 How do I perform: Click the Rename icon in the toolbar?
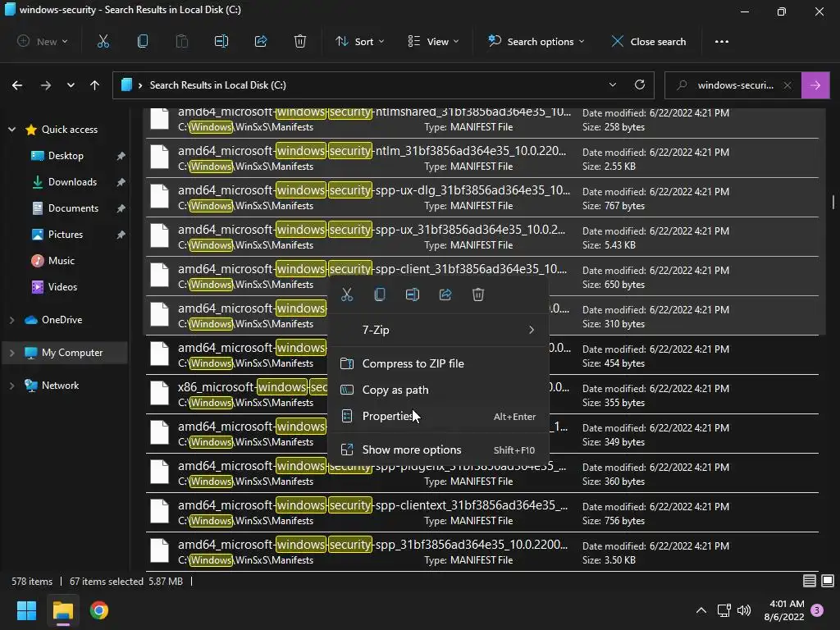[221, 41]
